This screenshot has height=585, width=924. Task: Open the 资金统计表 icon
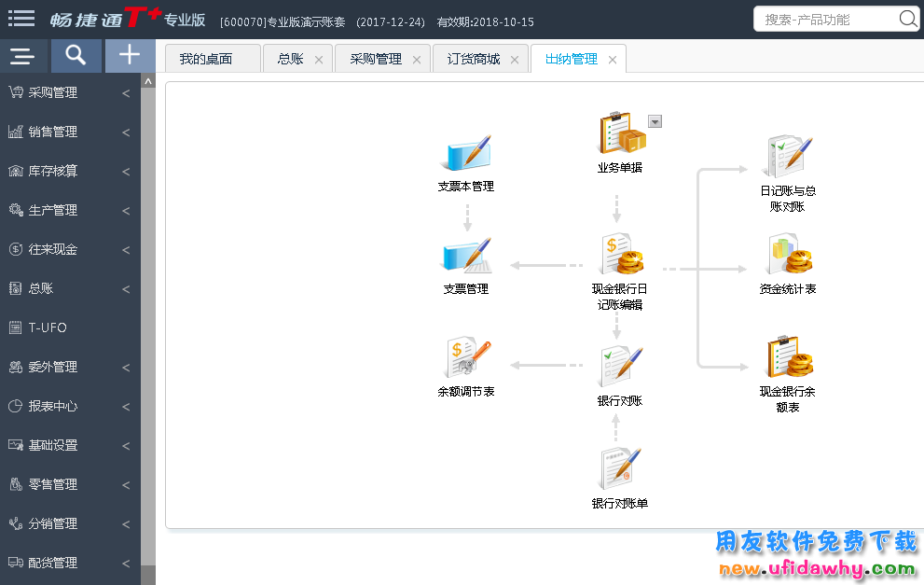click(x=788, y=256)
